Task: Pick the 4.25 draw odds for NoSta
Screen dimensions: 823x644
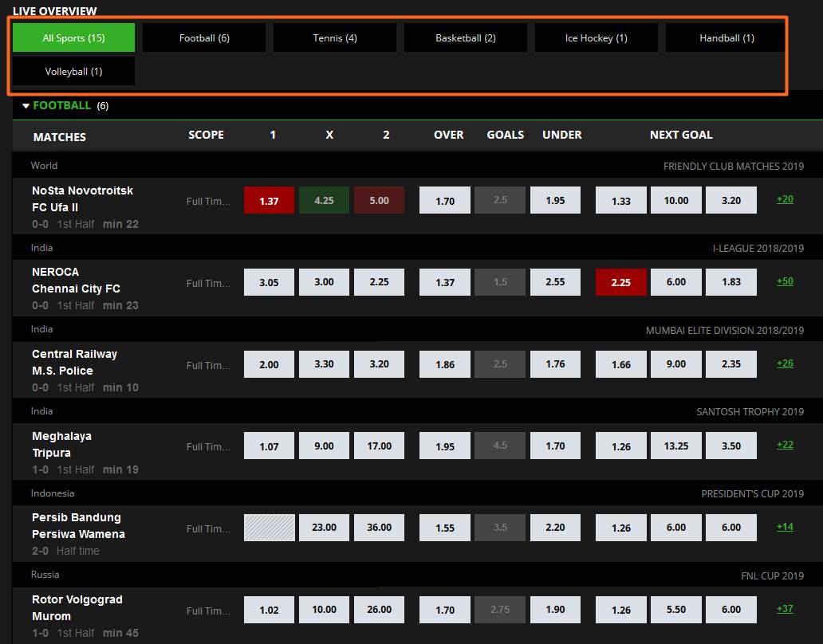Action: coord(324,200)
